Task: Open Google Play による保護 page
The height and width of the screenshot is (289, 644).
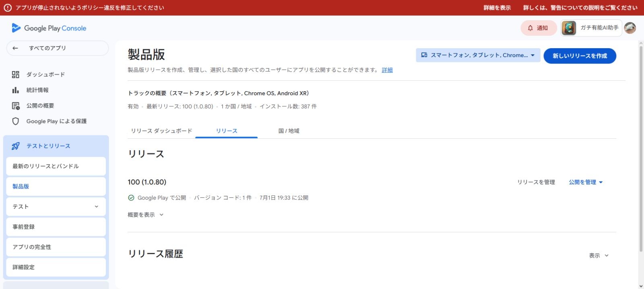Action: click(56, 121)
